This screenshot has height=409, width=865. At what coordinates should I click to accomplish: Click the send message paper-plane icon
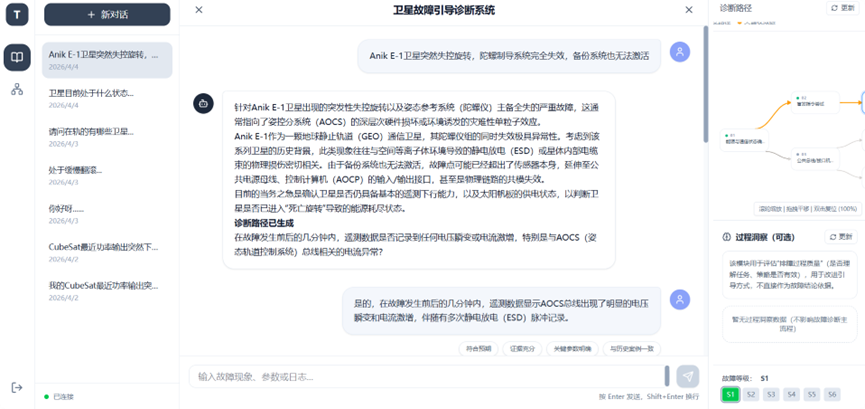687,376
